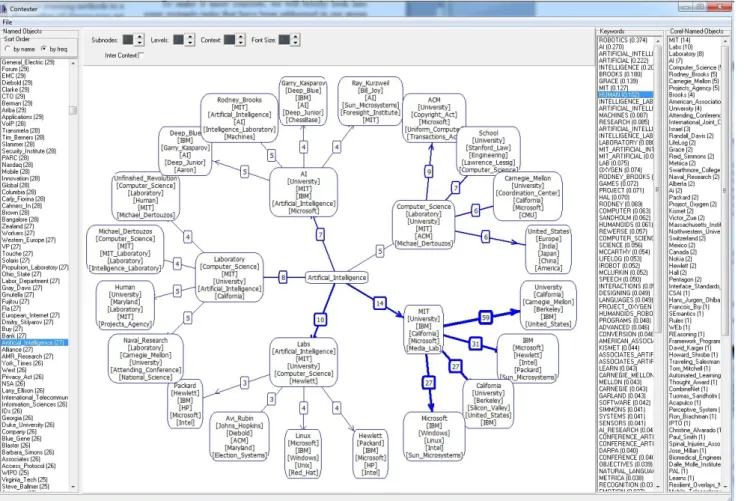Select 'Labs (10)' in Coref Named Objects

[x=680, y=47]
